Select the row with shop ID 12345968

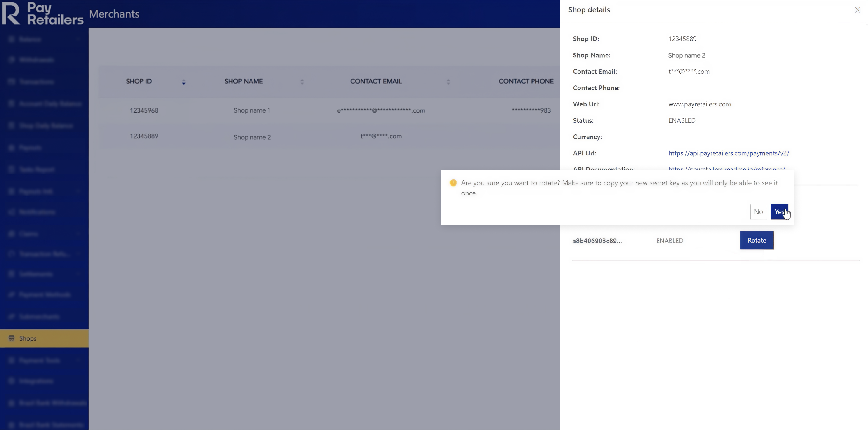click(144, 110)
